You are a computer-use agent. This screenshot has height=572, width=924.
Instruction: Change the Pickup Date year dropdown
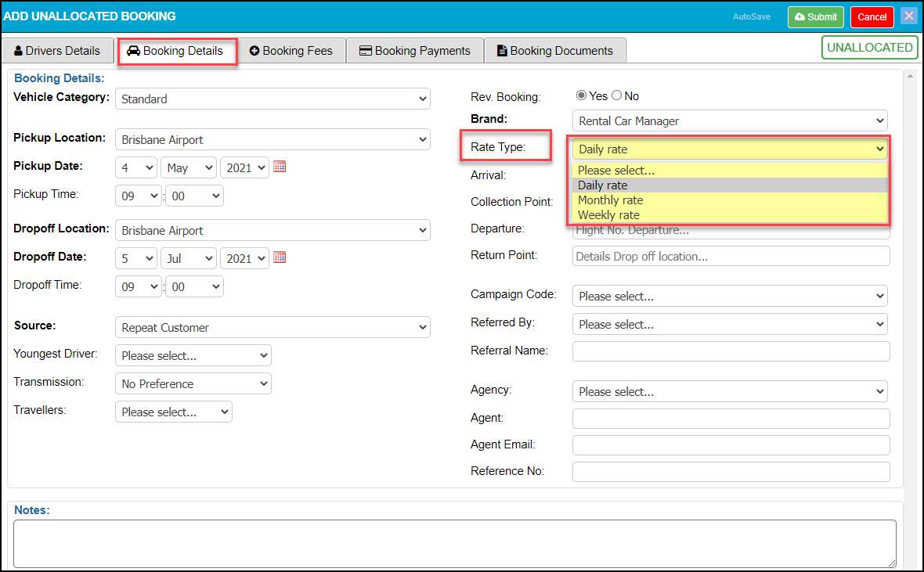pyautogui.click(x=244, y=168)
